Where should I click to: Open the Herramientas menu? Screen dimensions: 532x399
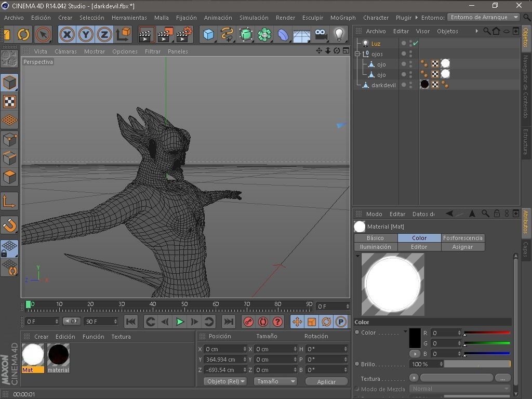(x=129, y=18)
